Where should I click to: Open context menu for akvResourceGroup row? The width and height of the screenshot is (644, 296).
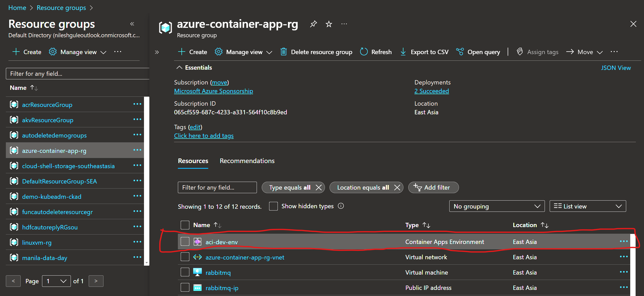(137, 119)
